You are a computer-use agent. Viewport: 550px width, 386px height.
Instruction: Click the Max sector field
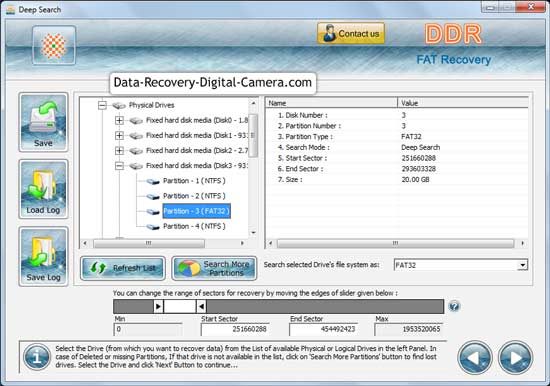coord(409,330)
